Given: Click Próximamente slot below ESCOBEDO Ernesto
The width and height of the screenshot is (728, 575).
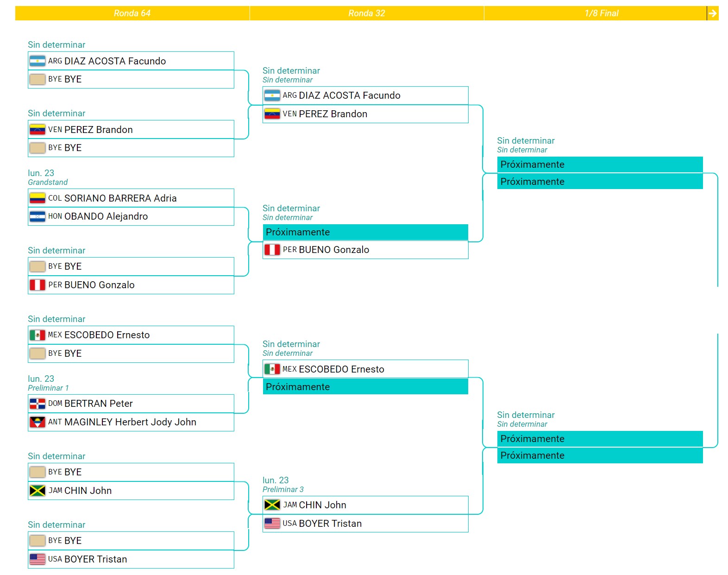Looking at the screenshot, I should [x=365, y=387].
